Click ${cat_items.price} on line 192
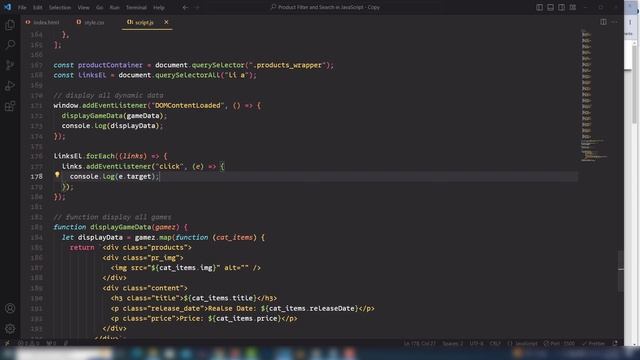Image resolution: width=640 pixels, height=360 pixels. (x=244, y=318)
